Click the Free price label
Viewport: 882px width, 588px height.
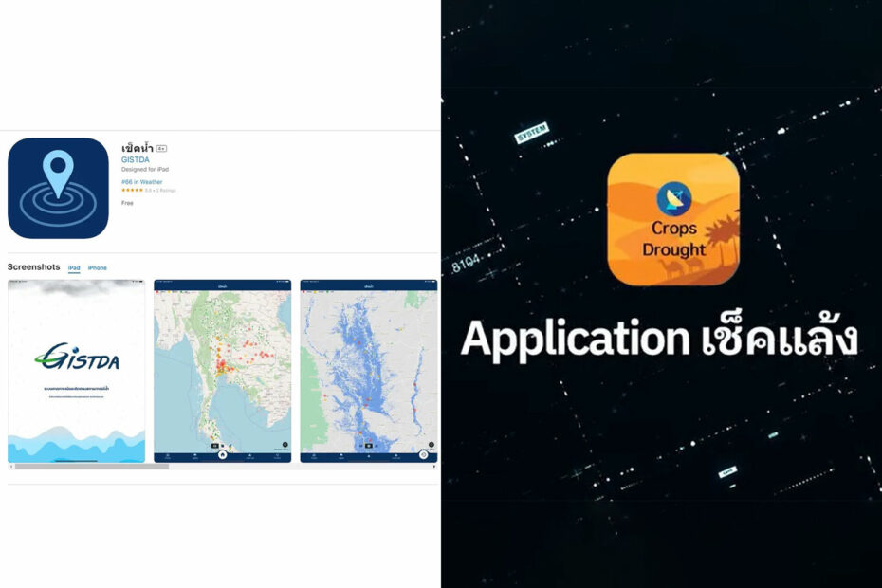(127, 203)
